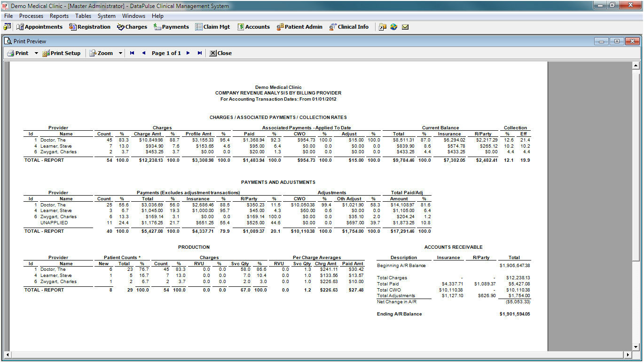Expand the Print dropdown arrow

tap(36, 53)
